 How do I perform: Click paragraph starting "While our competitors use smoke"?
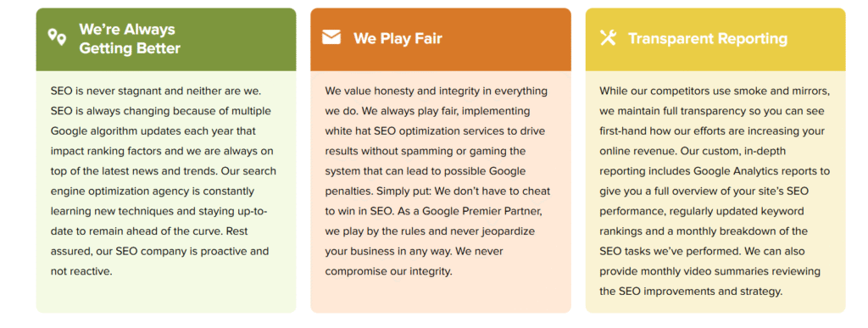pyautogui.click(x=715, y=191)
